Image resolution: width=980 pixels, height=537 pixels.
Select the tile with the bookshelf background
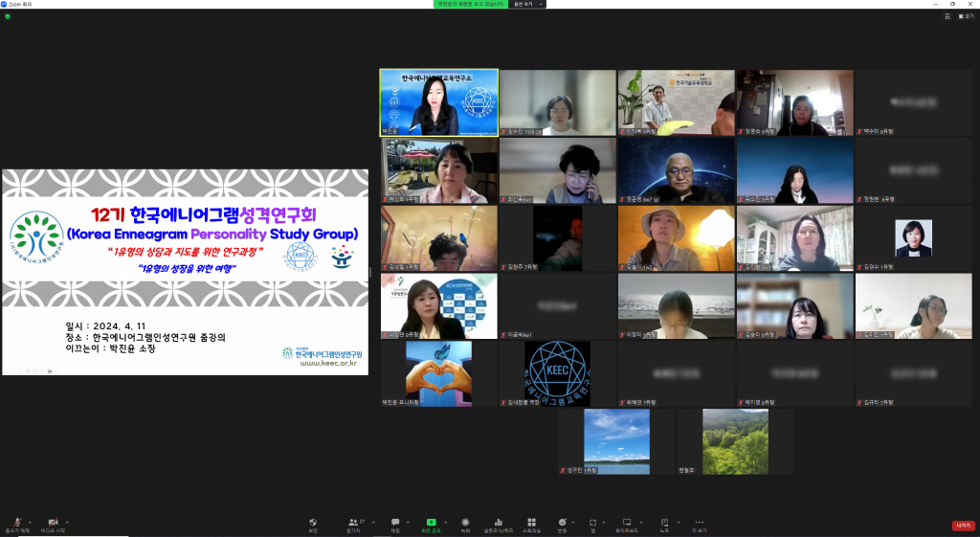coord(795,305)
